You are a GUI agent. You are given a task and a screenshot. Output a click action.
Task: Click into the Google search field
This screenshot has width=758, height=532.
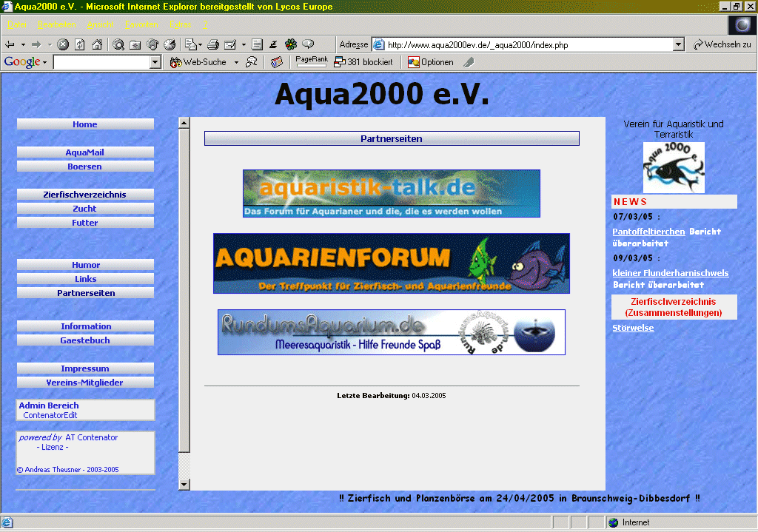(x=102, y=62)
